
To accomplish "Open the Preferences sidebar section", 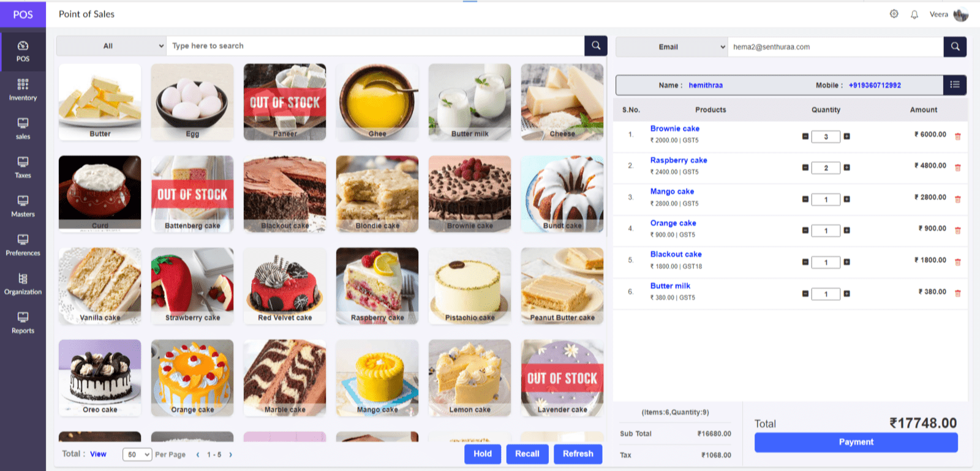I will [23, 245].
